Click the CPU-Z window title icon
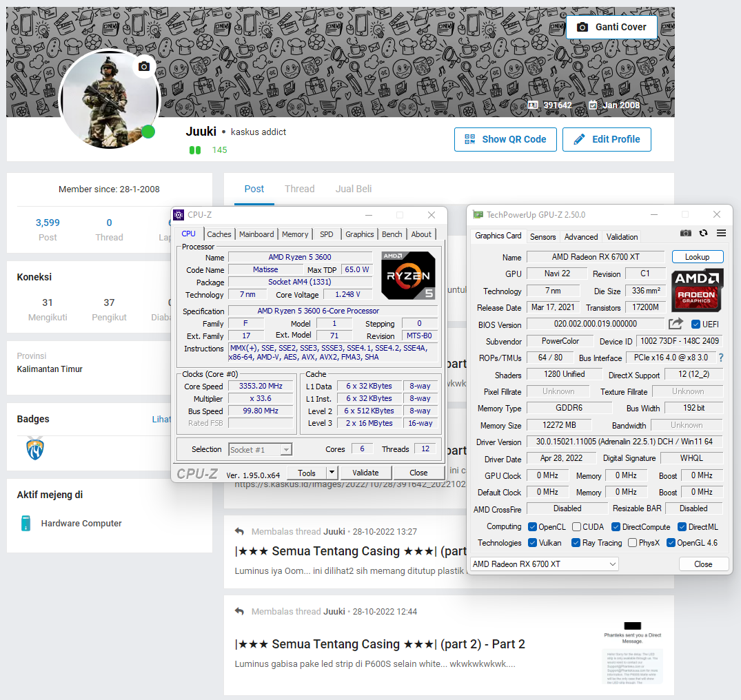741x700 pixels. click(179, 215)
